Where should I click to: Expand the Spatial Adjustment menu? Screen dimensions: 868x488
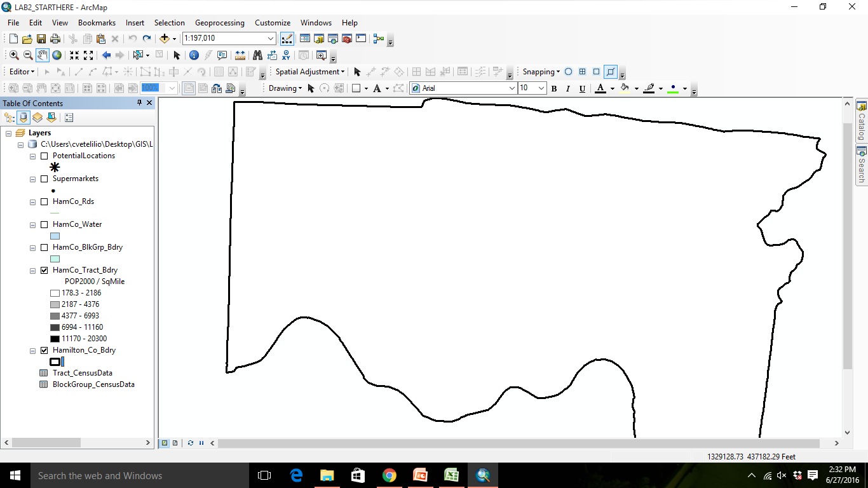pyautogui.click(x=310, y=72)
